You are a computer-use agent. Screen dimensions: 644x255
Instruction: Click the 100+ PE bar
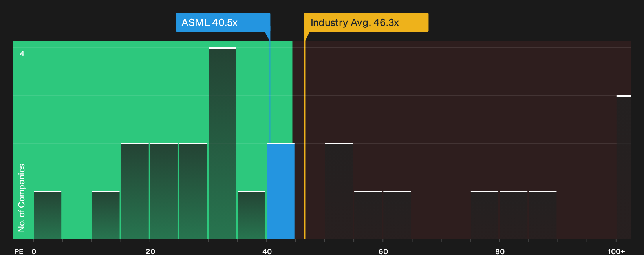click(x=624, y=167)
